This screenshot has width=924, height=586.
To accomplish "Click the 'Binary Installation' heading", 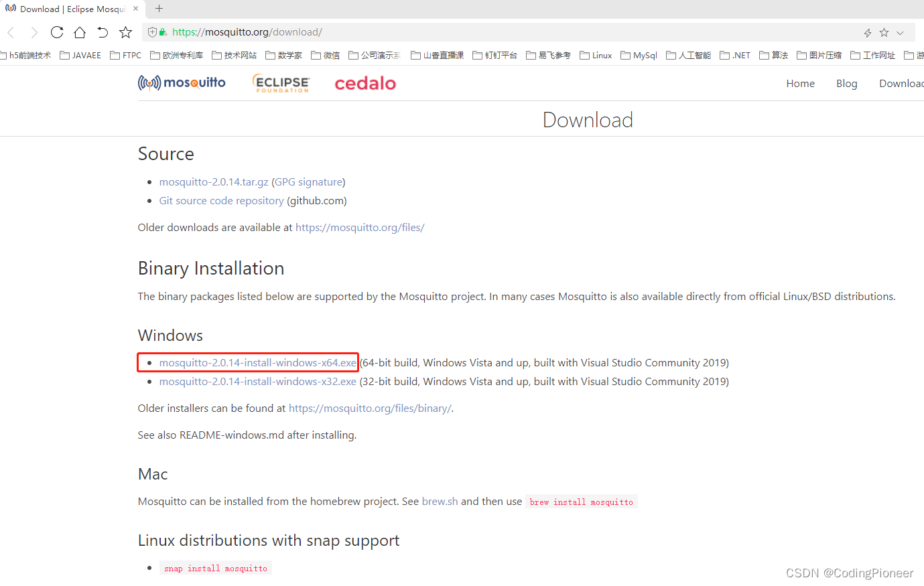I will click(x=211, y=269).
